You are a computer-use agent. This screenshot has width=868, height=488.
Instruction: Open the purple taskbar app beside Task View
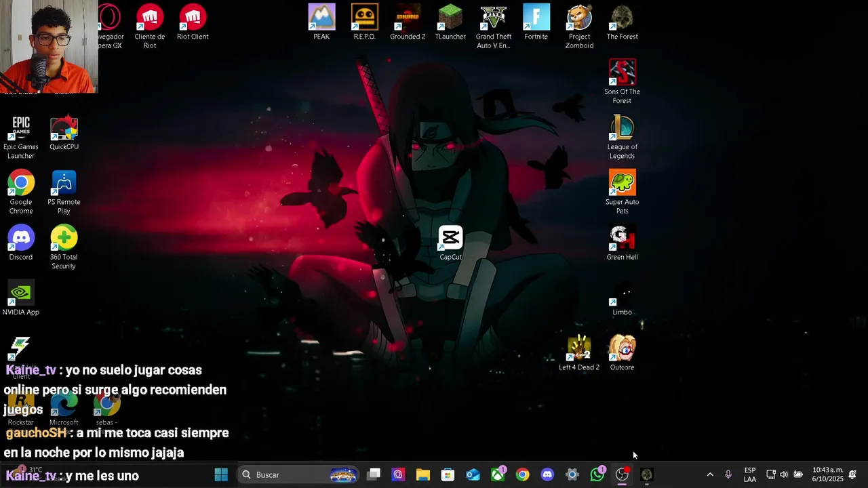click(398, 474)
